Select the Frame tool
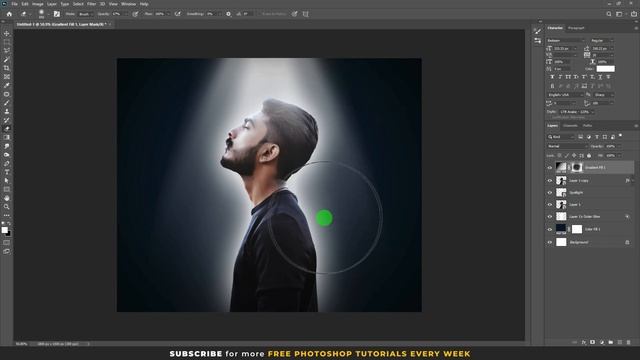640x360 pixels. click(x=7, y=77)
